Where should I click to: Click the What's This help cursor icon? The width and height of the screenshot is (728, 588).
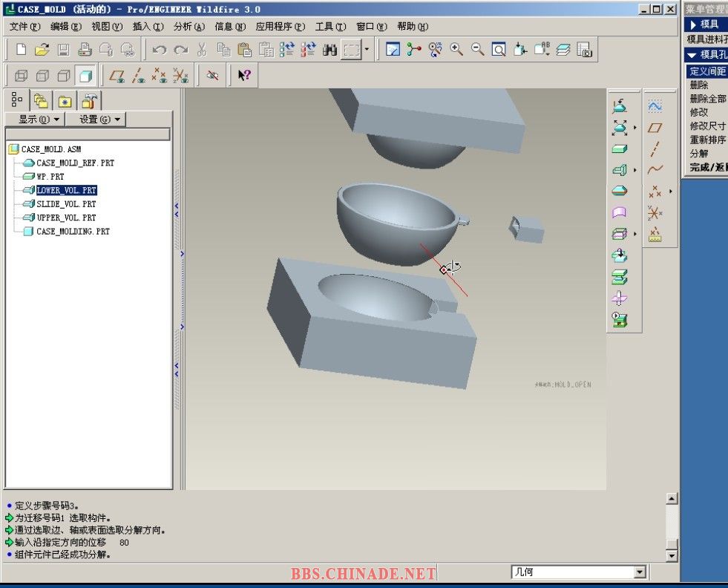(x=244, y=76)
